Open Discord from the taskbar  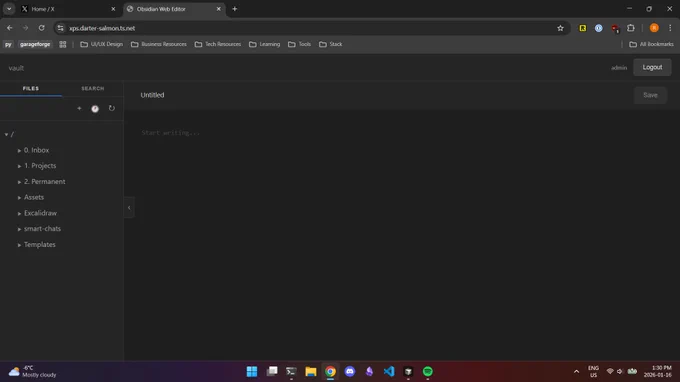pyautogui.click(x=350, y=372)
